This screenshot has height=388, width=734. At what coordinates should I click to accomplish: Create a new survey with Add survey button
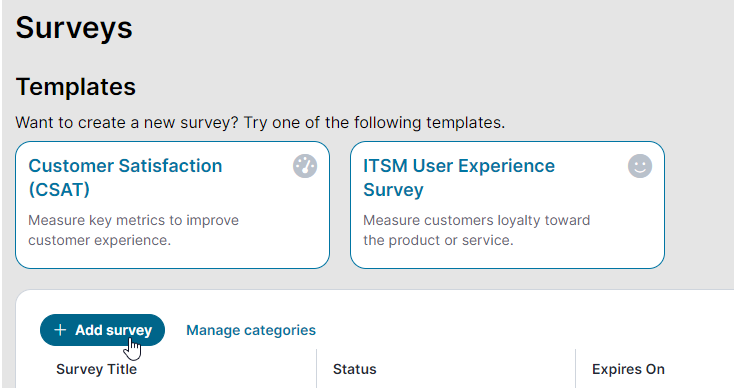tap(103, 330)
